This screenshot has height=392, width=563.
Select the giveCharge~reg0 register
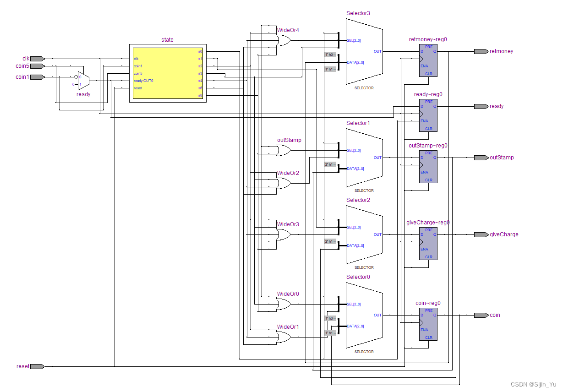(428, 243)
